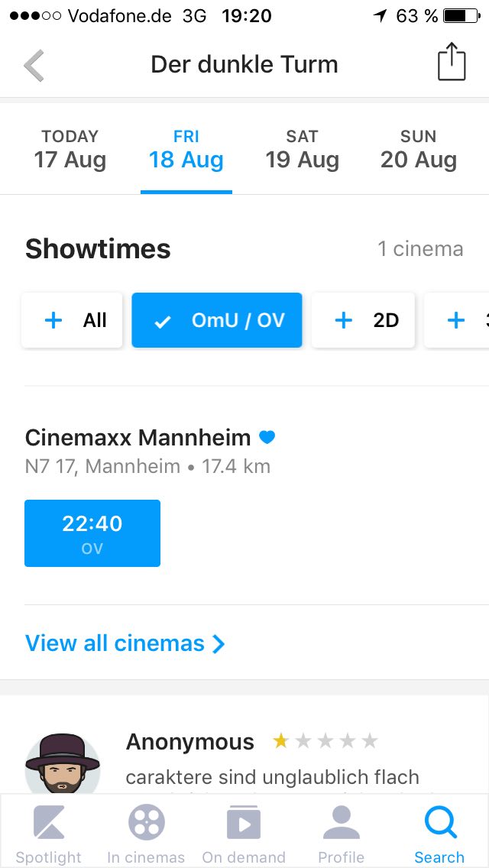This screenshot has height=868, width=489.
Task: Select the Today 17 Aug tab
Action: click(x=70, y=150)
